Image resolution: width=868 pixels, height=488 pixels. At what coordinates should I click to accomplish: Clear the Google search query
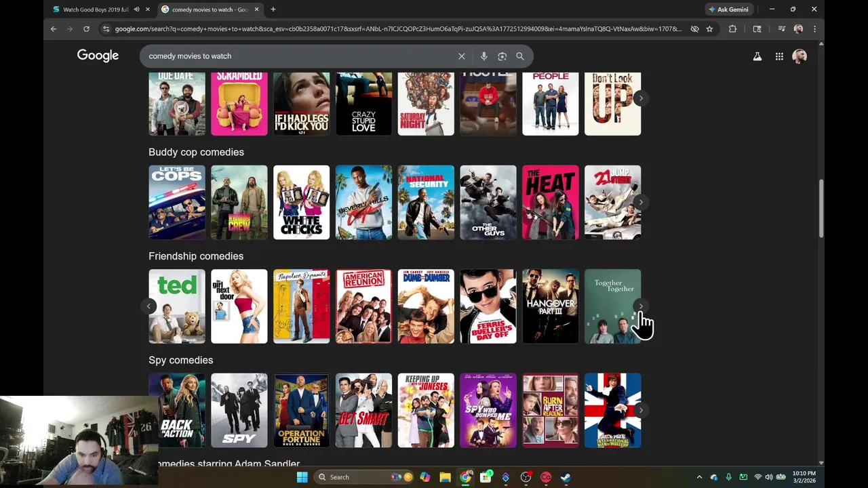pos(462,56)
